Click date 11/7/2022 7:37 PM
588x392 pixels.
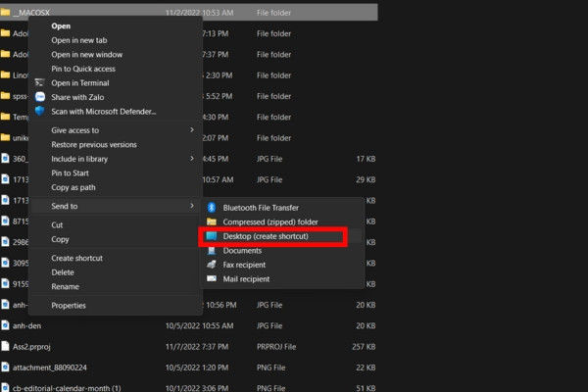pyautogui.click(x=197, y=347)
